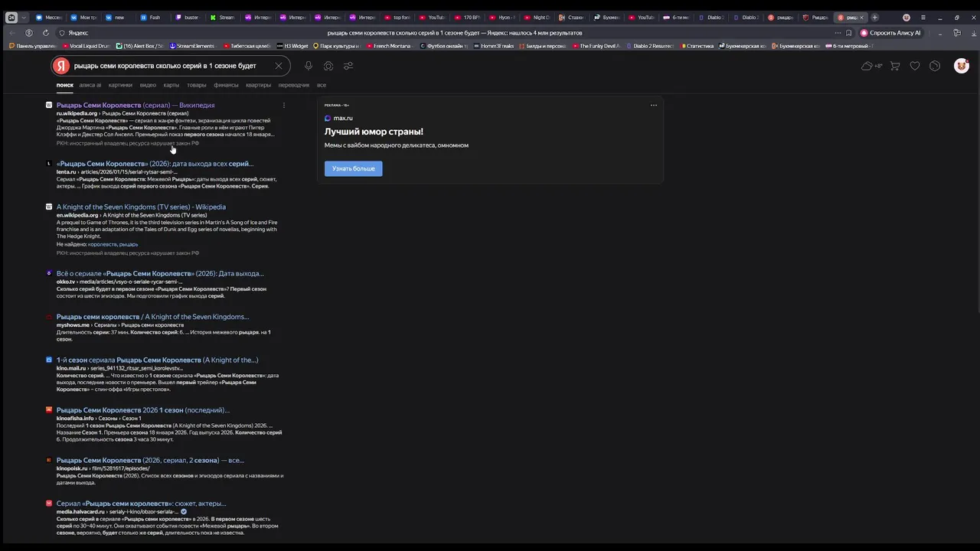980x551 pixels.
Task: Open a new tab with the plus button
Action: [875, 17]
